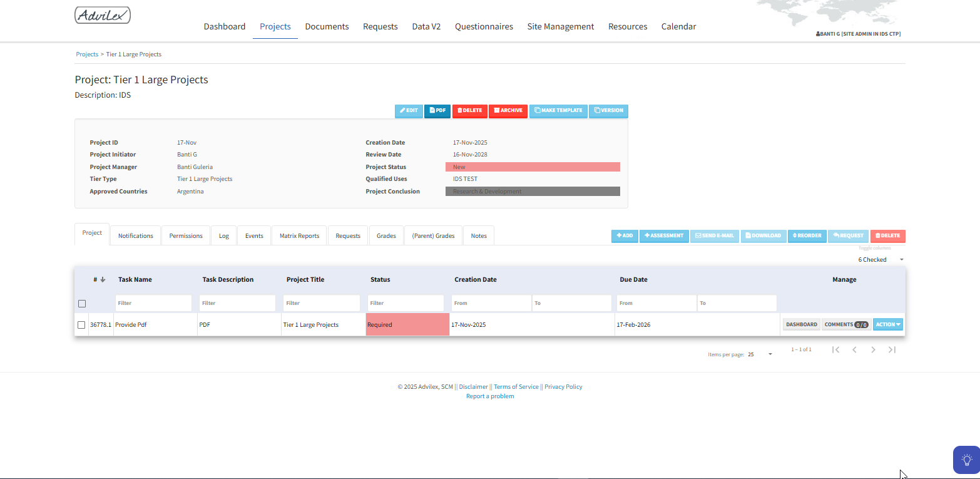Click the sort arrow beside # column

pyautogui.click(x=103, y=280)
